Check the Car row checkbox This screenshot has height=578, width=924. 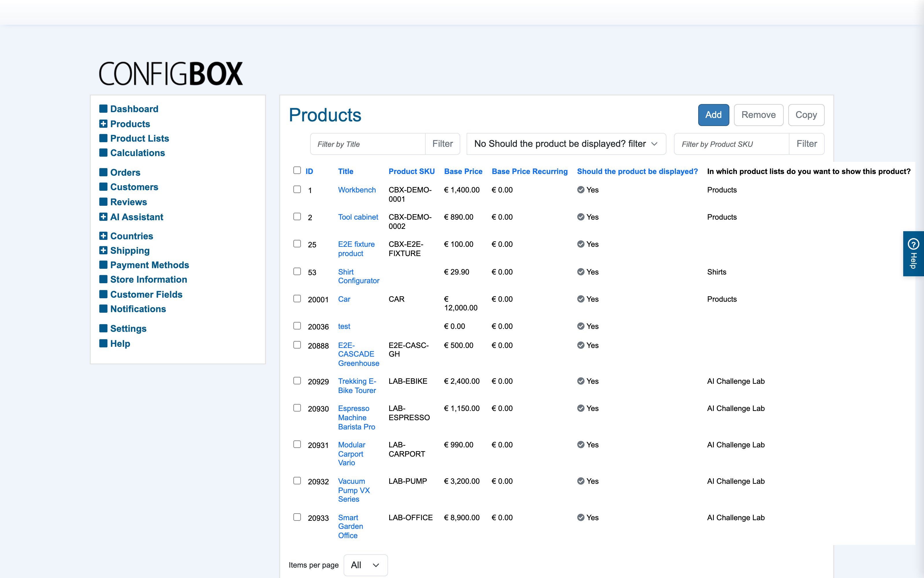[x=297, y=299]
